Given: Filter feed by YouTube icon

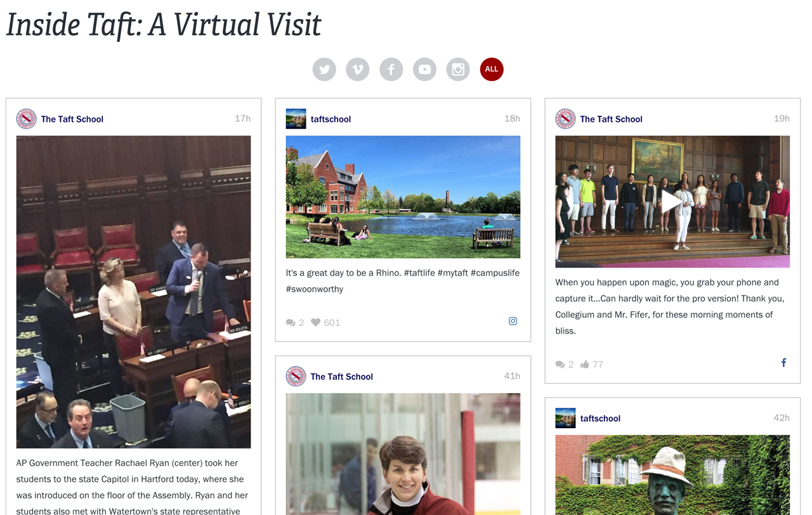Looking at the screenshot, I should tap(424, 69).
